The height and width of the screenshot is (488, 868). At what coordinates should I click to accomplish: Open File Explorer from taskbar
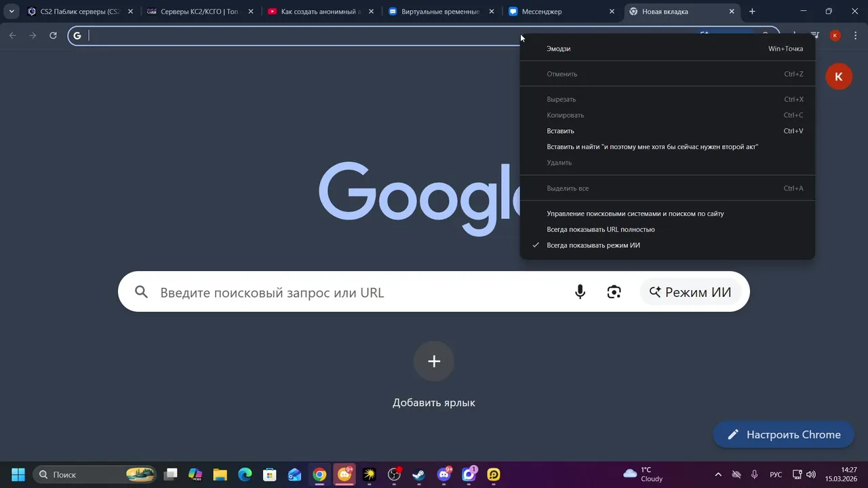point(220,474)
